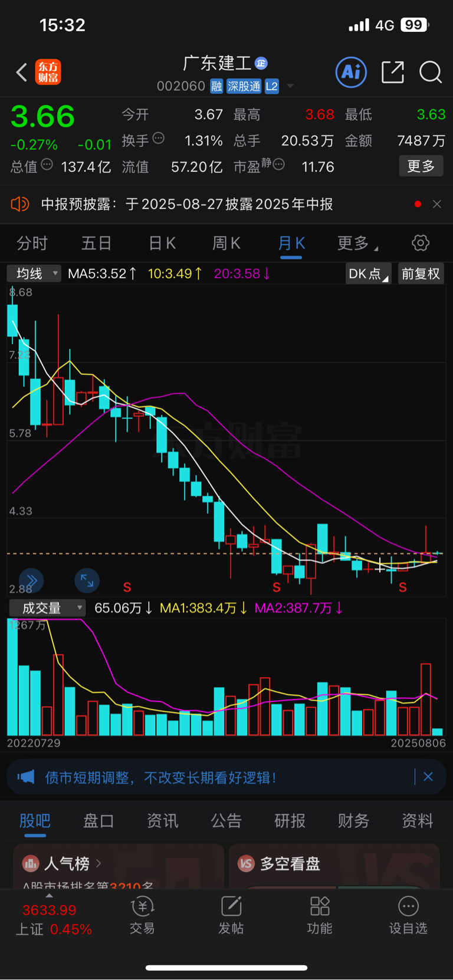This screenshot has height=980, width=453.
Task: Select the 月K tab
Action: pos(291,243)
